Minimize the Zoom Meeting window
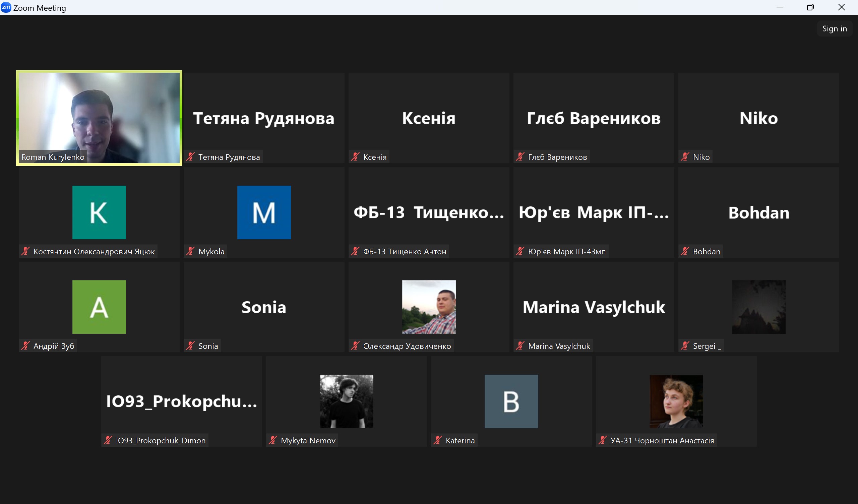The height and width of the screenshot is (504, 858). point(780,7)
